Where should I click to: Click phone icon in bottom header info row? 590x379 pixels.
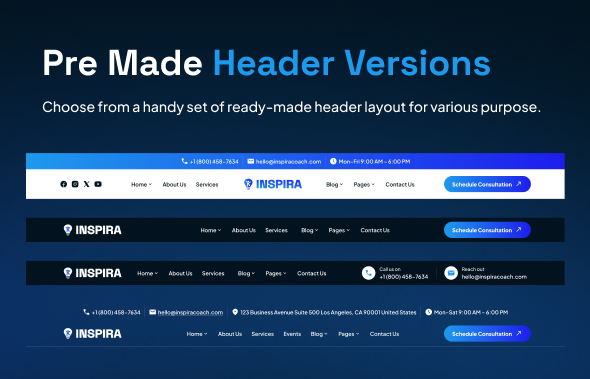click(86, 312)
